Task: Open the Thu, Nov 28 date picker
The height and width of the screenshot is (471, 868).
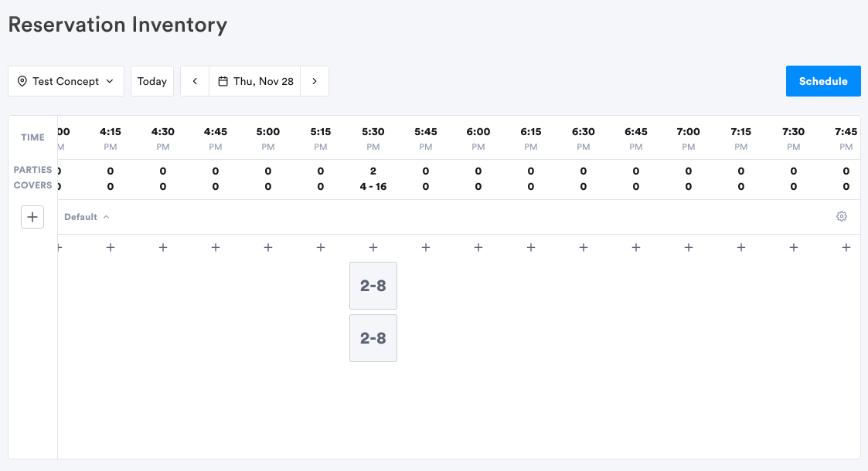Action: coord(254,81)
